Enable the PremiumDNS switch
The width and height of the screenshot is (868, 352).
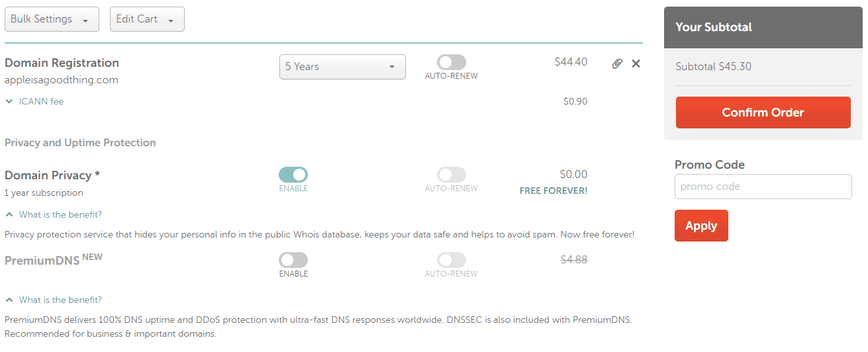[293, 260]
